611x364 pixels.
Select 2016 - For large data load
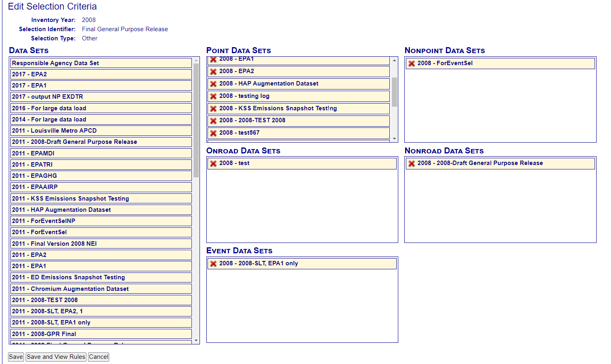click(102, 108)
